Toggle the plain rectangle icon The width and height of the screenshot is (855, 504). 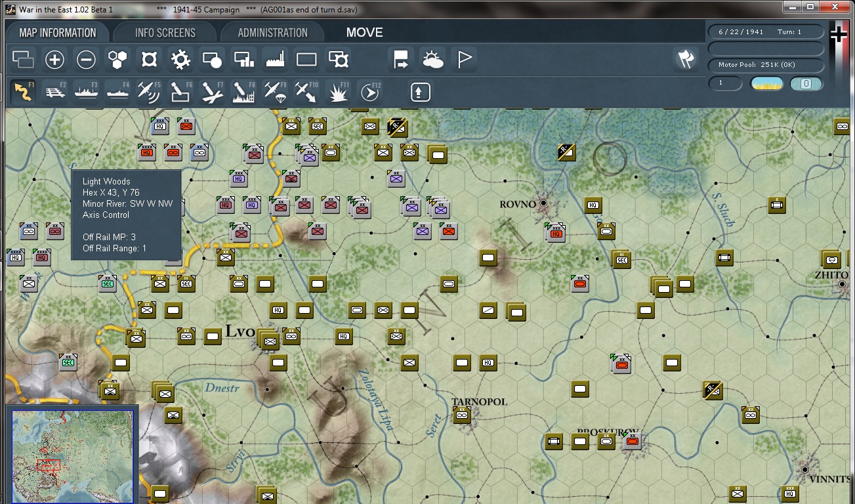[306, 60]
